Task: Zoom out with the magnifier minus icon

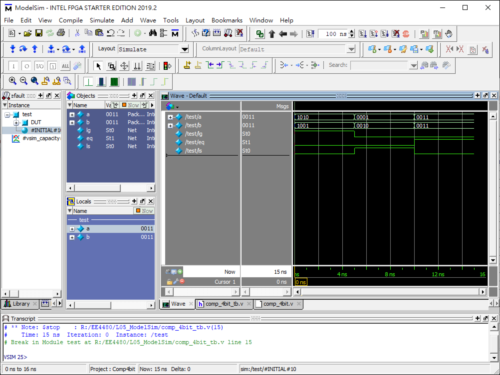Action: point(23,81)
